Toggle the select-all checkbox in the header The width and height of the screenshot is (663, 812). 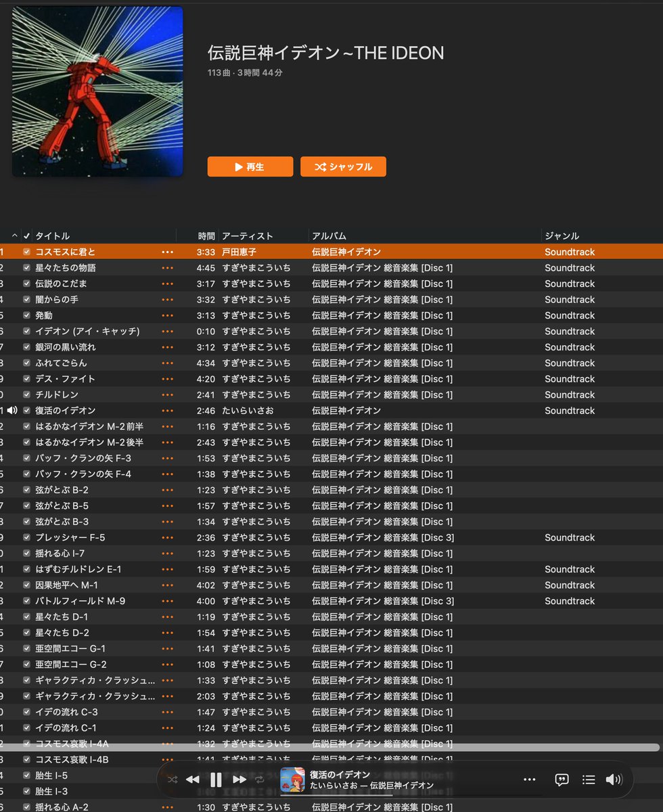pos(26,235)
